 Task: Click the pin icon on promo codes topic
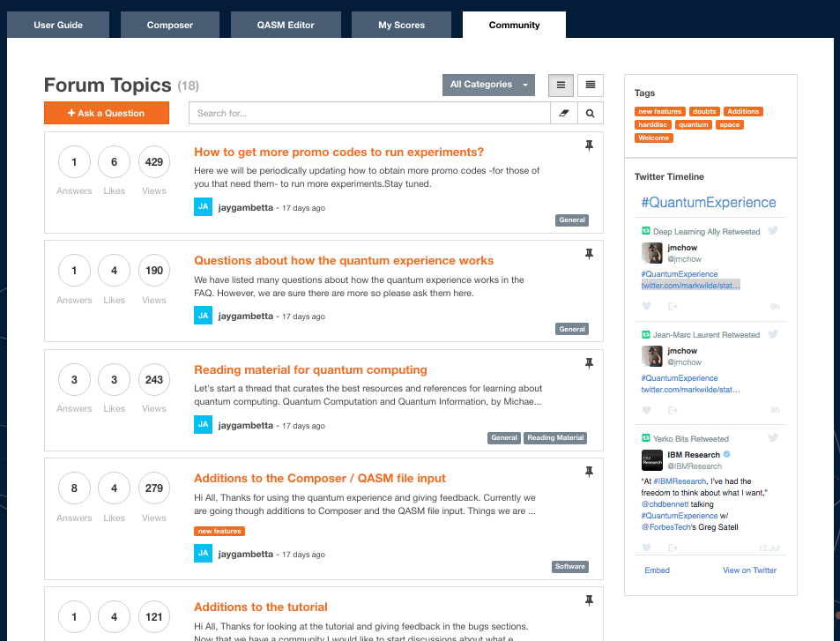[x=589, y=145]
